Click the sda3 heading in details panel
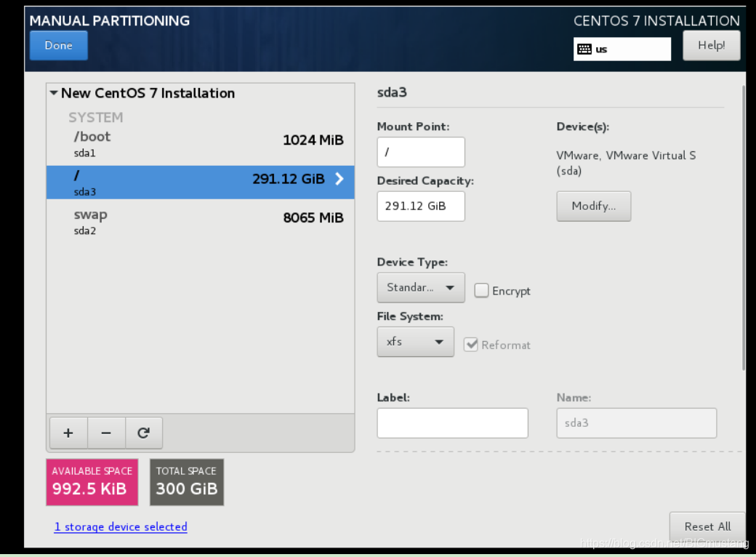Viewport: 756px width, 557px height. [x=392, y=92]
